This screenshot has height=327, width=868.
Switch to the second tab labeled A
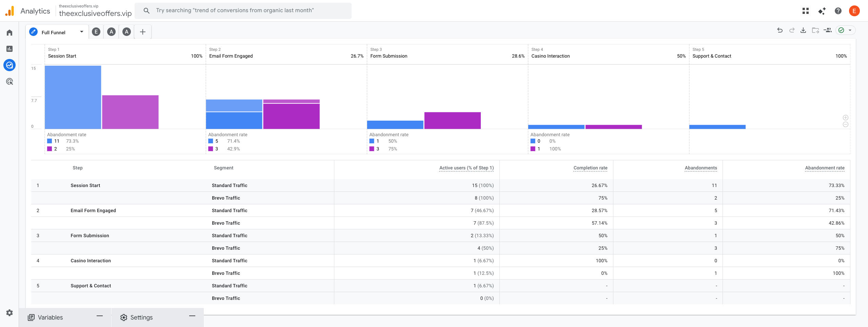(x=126, y=32)
